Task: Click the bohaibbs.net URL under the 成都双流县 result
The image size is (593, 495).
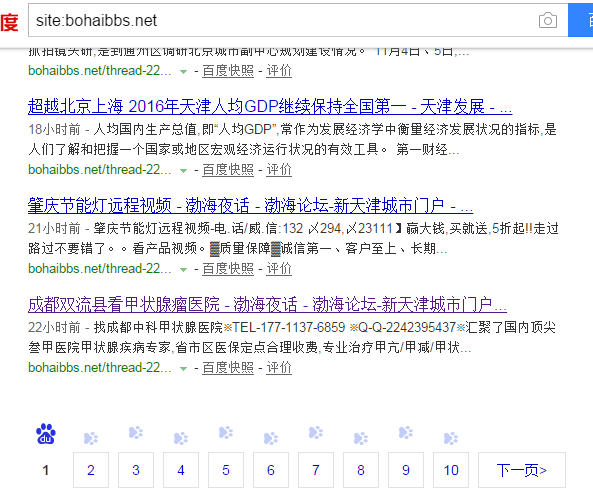Action: 100,368
